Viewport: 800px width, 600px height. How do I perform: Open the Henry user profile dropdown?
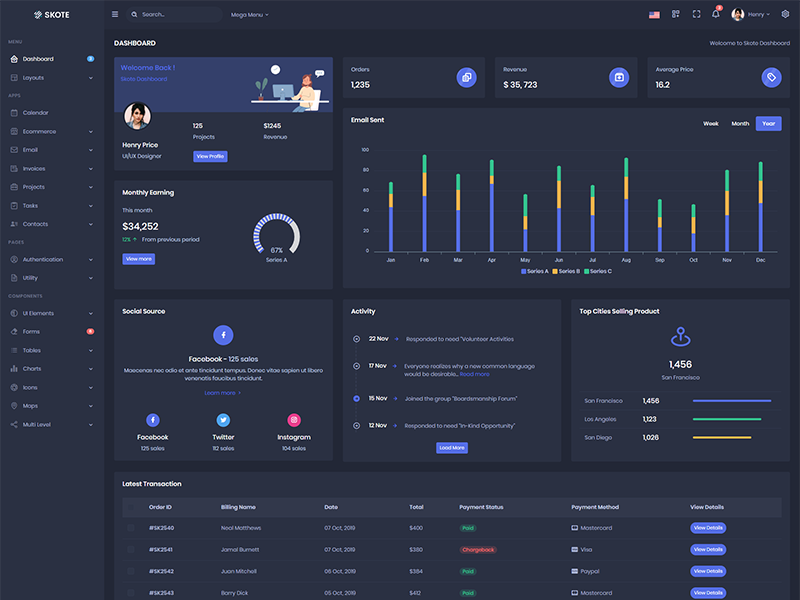click(752, 14)
